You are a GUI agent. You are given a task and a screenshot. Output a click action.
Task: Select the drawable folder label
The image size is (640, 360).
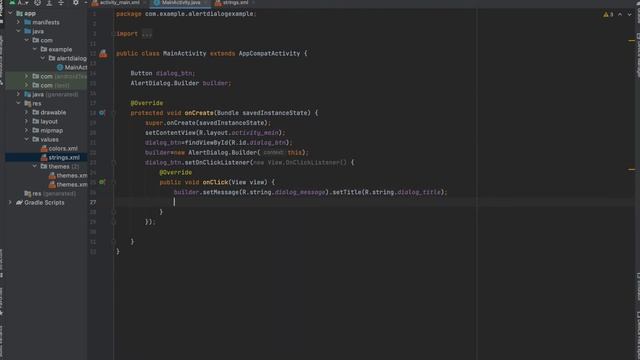point(53,112)
